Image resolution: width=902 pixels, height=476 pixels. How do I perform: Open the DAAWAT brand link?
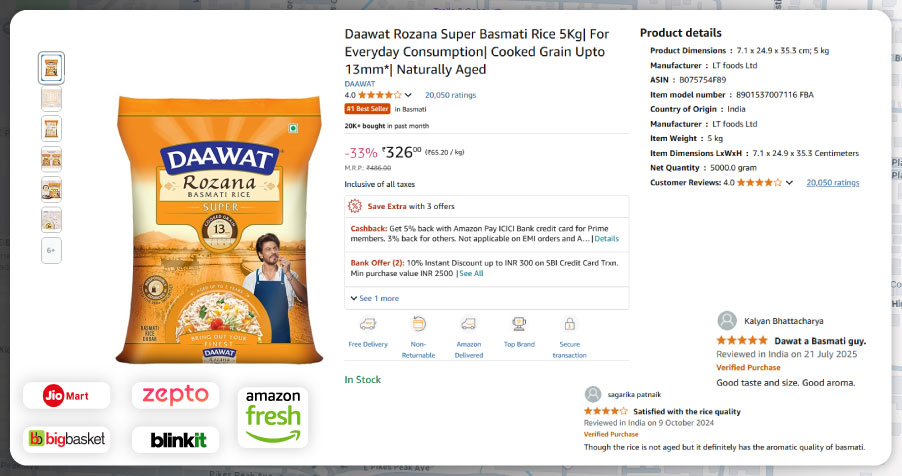[x=360, y=83]
